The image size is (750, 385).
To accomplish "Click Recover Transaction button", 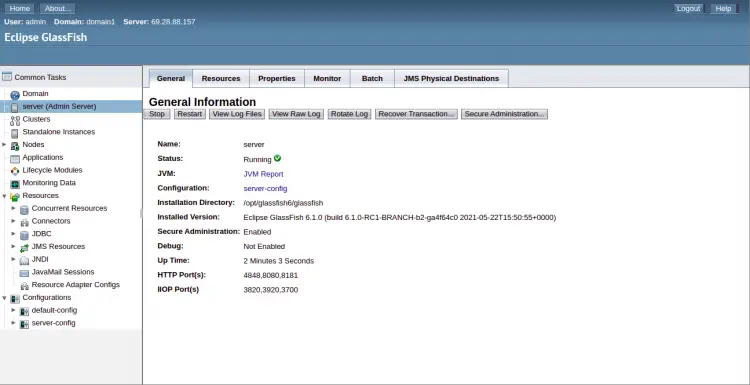I will pyautogui.click(x=416, y=114).
